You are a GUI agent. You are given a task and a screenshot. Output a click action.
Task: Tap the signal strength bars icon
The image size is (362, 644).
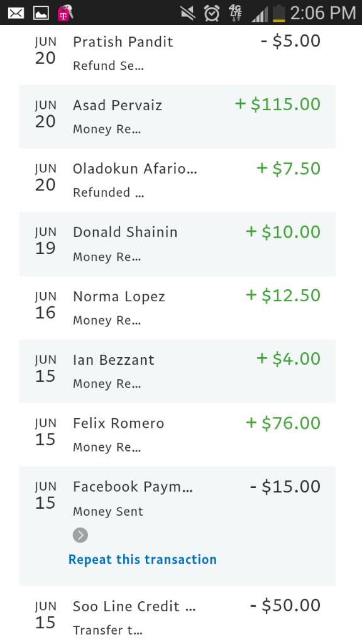(x=260, y=15)
